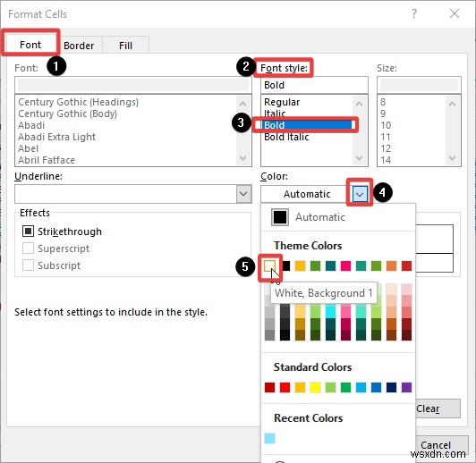The image size is (476, 463).
Task: Expand the Color dropdown arrow
Action: (360, 194)
